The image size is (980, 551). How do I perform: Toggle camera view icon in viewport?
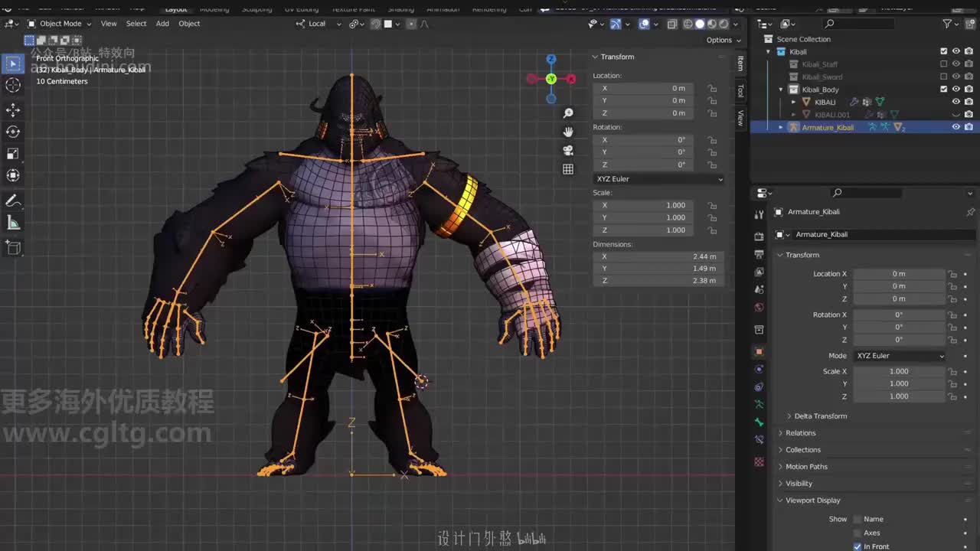pos(568,151)
